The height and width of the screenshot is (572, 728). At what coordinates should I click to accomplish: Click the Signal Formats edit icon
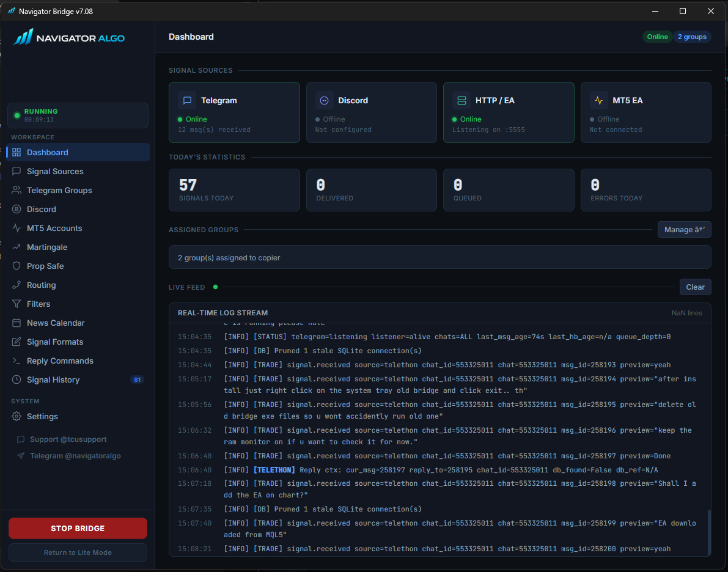(x=17, y=342)
